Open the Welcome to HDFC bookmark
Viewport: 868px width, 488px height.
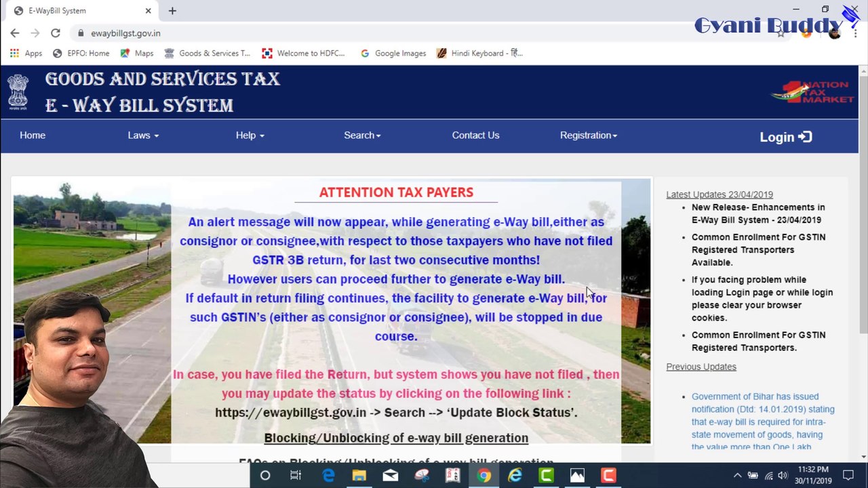point(303,53)
